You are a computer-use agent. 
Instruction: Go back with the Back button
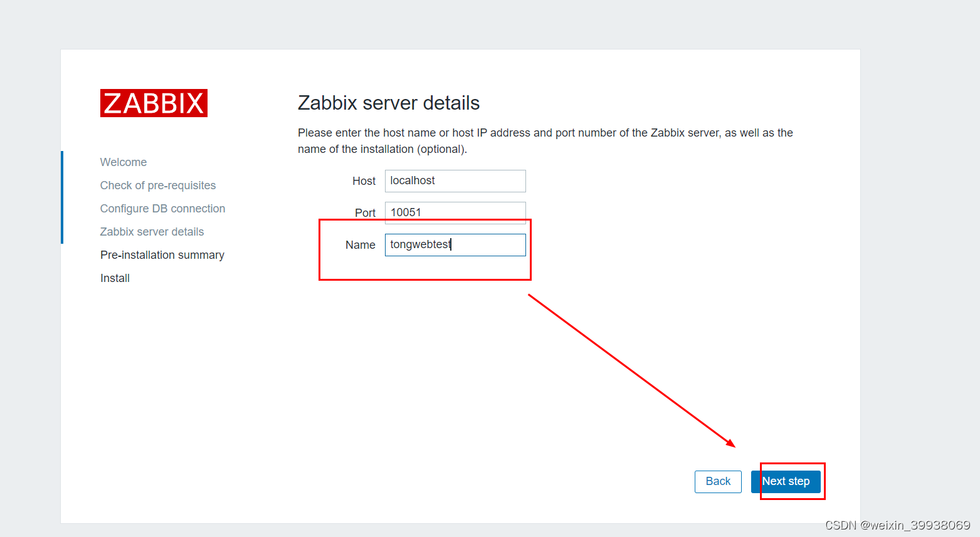click(718, 482)
